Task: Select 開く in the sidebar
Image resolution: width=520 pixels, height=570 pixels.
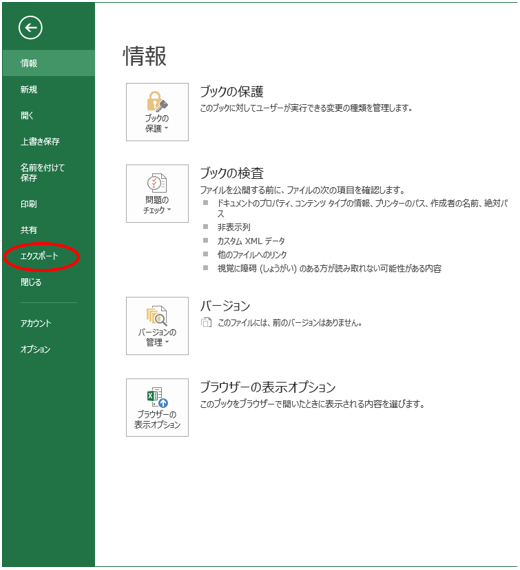Action: pos(27,115)
